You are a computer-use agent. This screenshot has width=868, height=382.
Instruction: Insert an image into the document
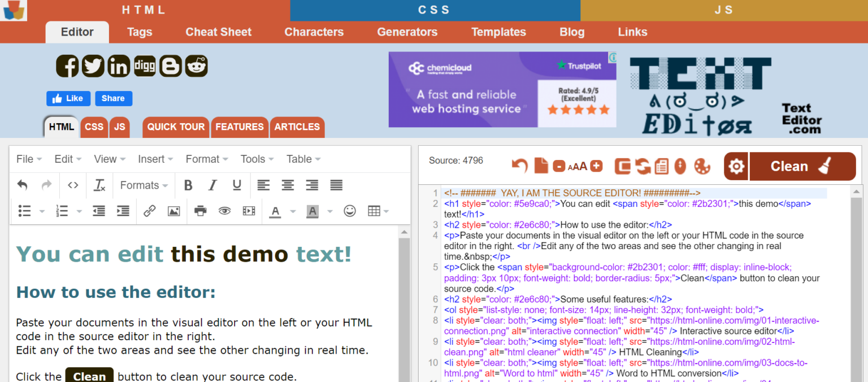coord(173,211)
